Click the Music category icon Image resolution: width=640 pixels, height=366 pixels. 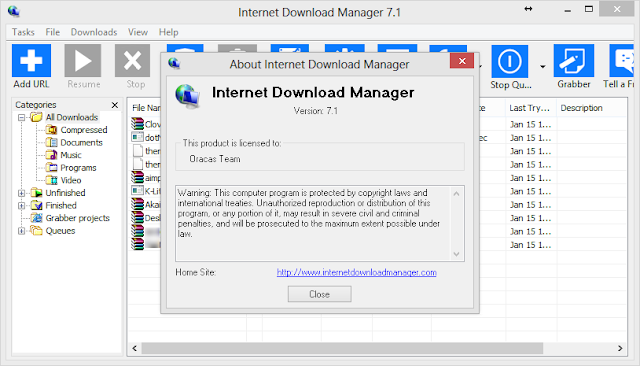click(51, 155)
